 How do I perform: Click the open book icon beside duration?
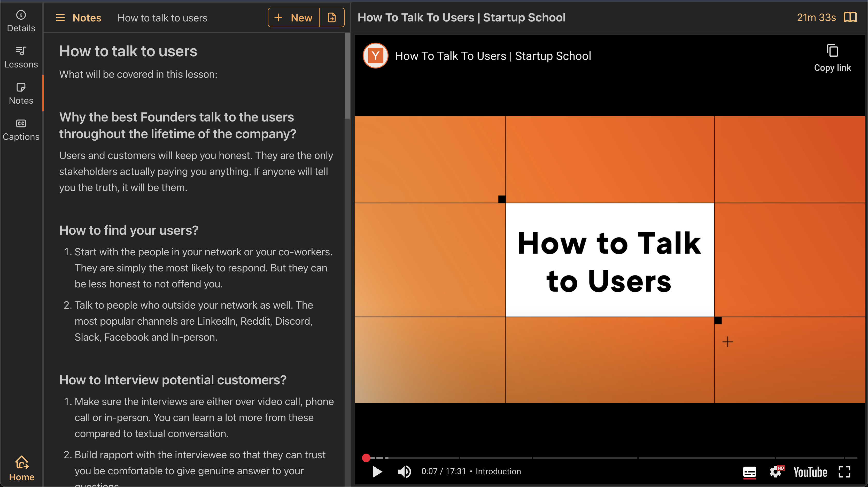click(850, 17)
